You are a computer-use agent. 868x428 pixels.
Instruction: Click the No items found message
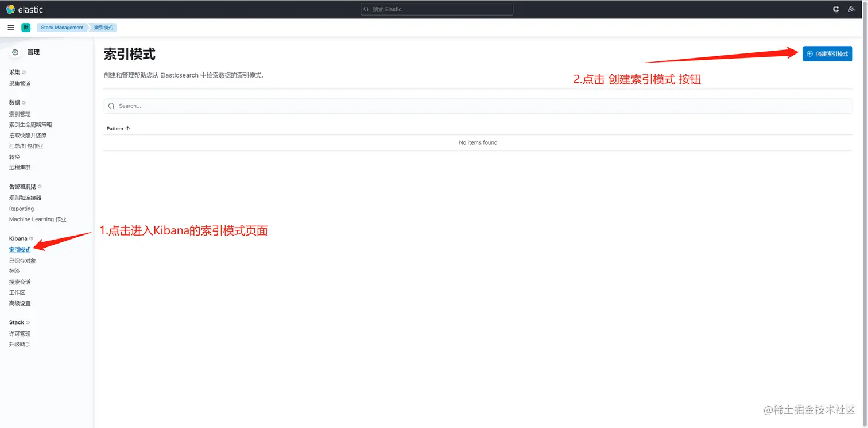[478, 142]
